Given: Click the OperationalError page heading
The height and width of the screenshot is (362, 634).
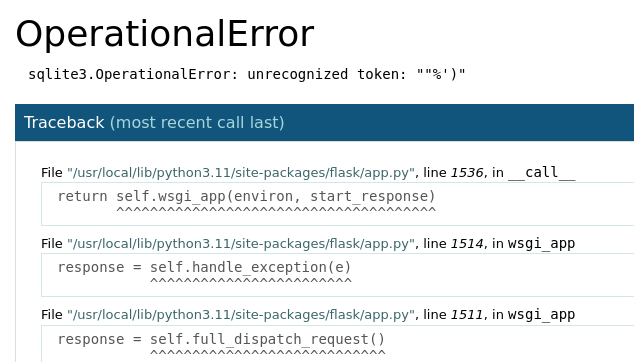Looking at the screenshot, I should coord(165,34).
